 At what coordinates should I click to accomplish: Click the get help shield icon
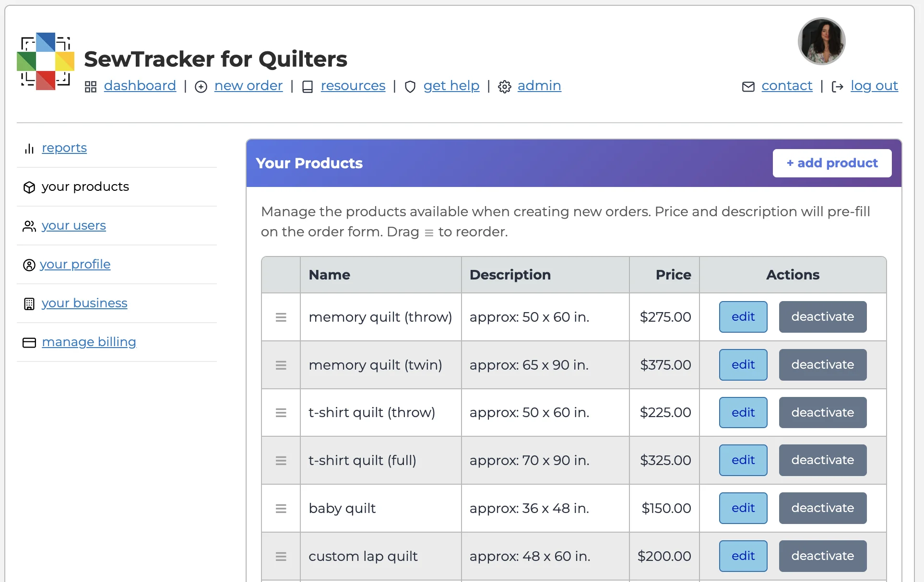tap(410, 87)
